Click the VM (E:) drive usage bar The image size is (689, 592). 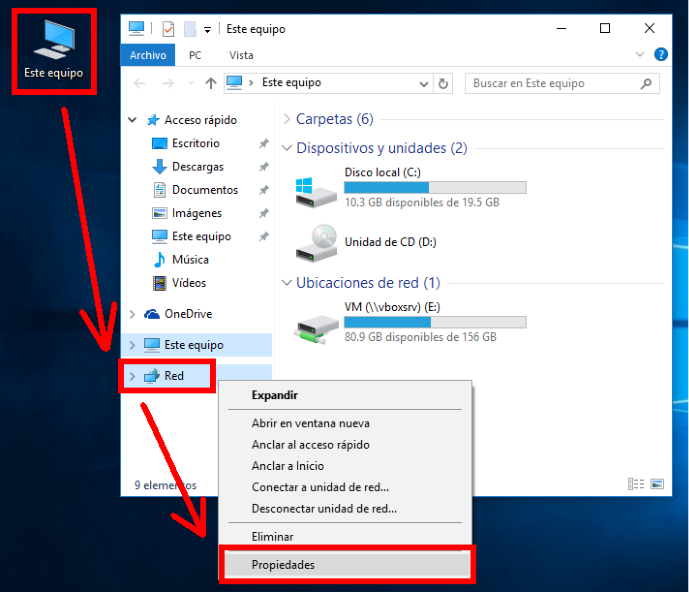[435, 322]
